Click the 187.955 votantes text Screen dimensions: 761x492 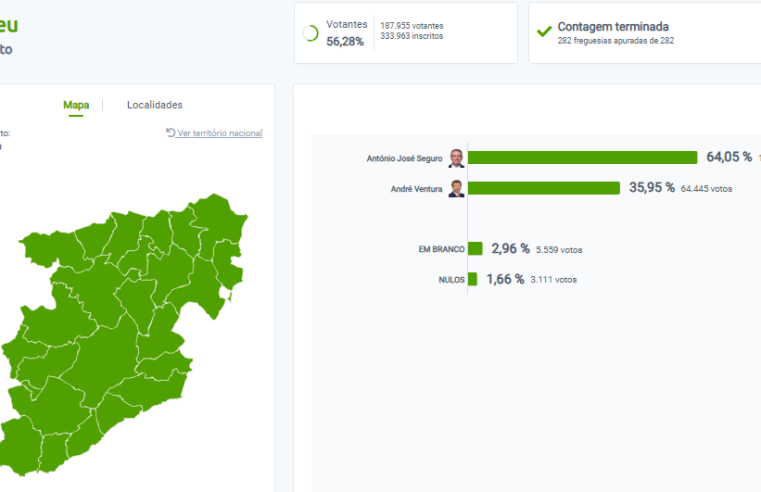(412, 26)
